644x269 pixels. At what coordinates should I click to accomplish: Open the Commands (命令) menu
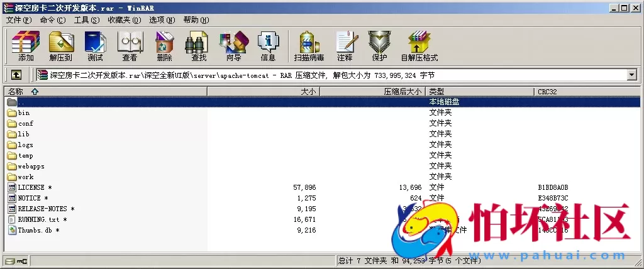tap(53, 19)
